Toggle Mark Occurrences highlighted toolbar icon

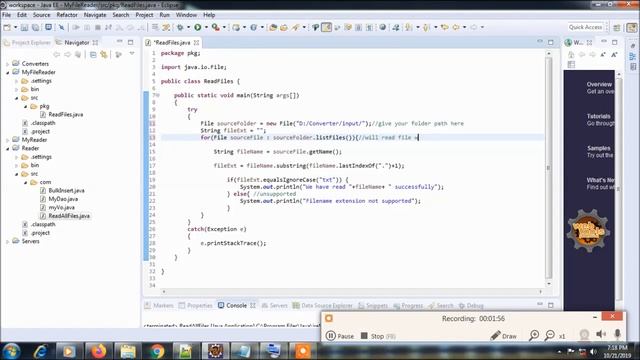tap(327, 27)
